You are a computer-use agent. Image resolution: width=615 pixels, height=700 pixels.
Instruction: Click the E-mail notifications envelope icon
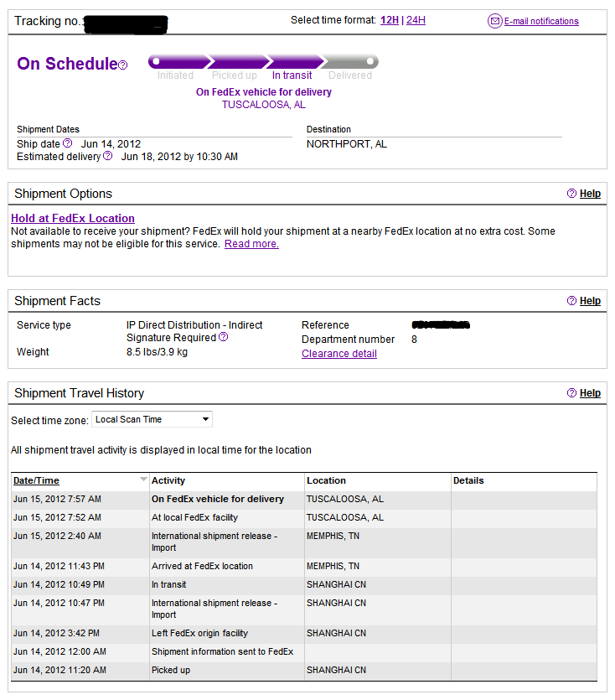494,21
